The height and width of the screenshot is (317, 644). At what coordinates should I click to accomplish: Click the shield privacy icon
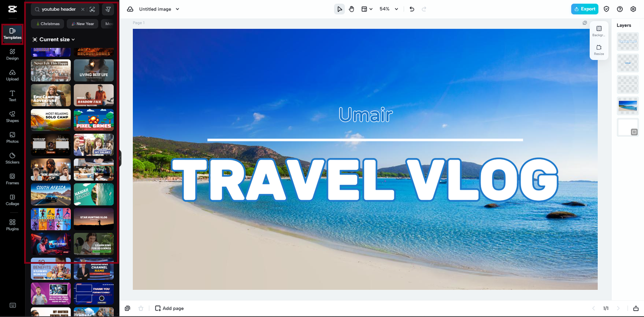coord(606,9)
